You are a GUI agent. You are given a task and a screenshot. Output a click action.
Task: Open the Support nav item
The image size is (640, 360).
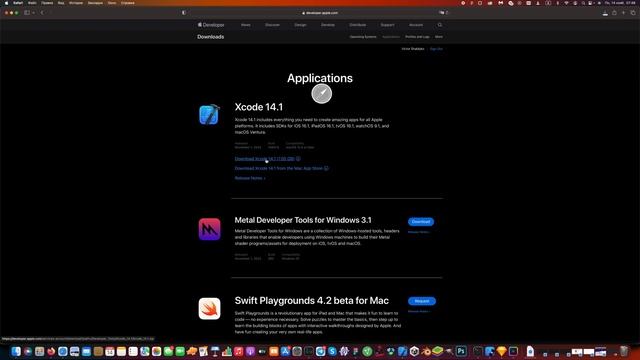tap(387, 25)
